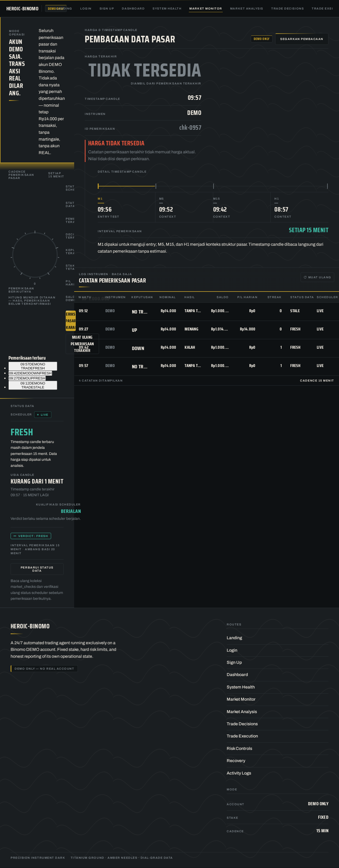Screen dimensions: 339x868
Task: Open the Recovery footer link
Action: point(236,760)
